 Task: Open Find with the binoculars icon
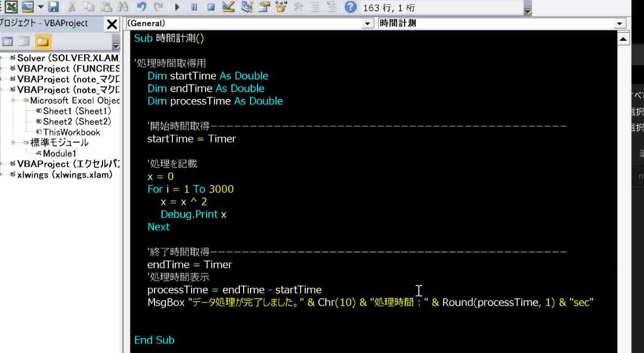click(x=122, y=7)
